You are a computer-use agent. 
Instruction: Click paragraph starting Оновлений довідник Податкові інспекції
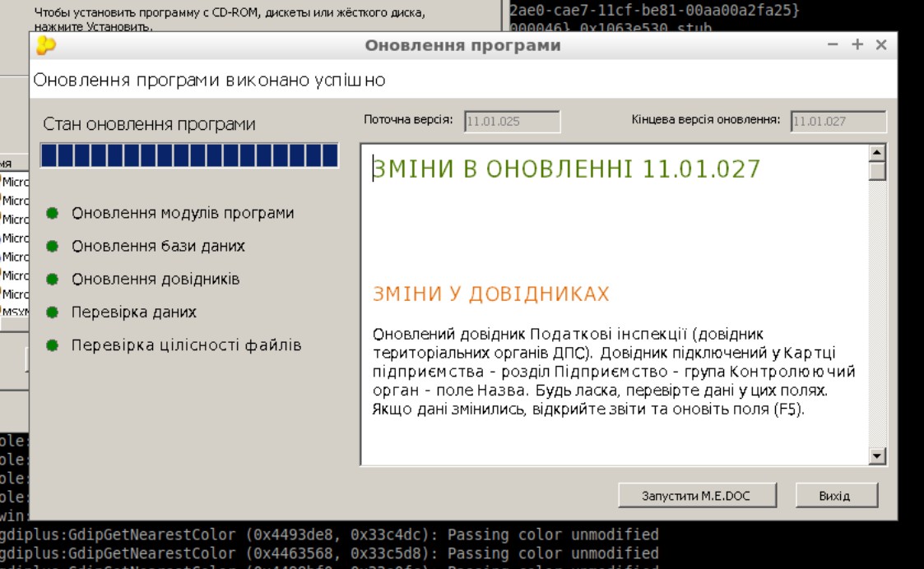click(614, 372)
